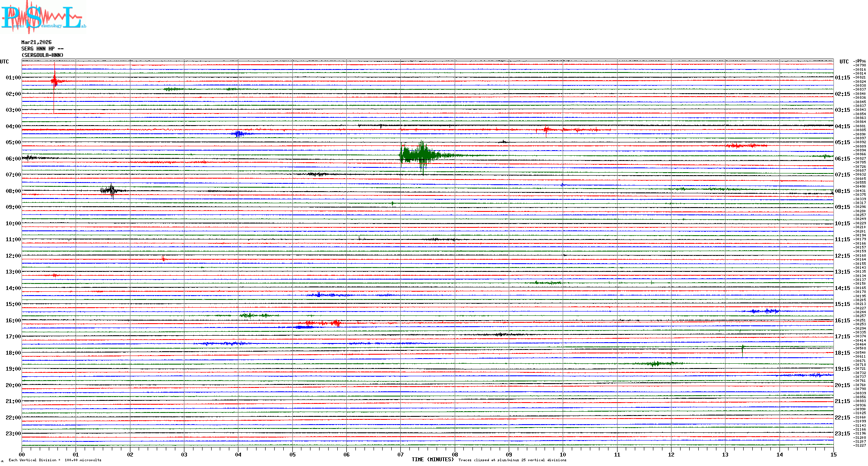This screenshot has width=868, height=466.
Task: Click the left UTC axis label
Action: (4, 62)
